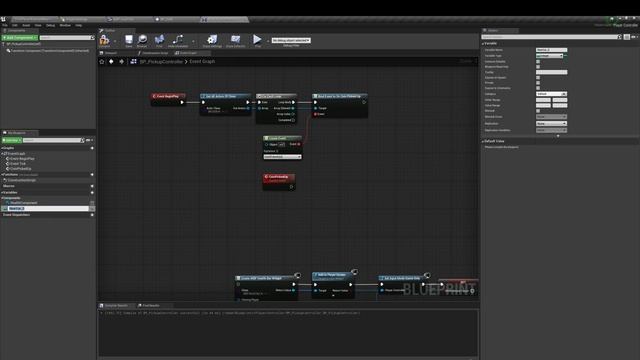Viewport: 640px width, 360px height.
Task: Toggle the Expose on Spawn checkbox
Action: 538,78
